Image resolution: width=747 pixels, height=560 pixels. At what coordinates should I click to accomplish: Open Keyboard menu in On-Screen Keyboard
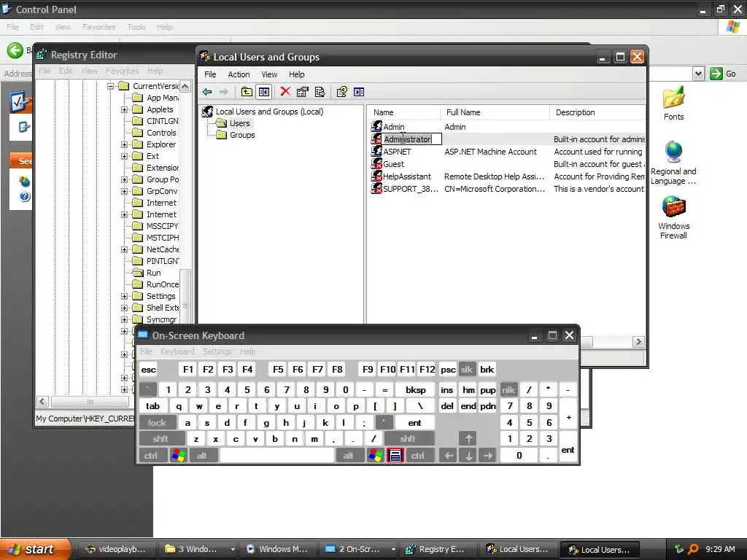tap(177, 351)
